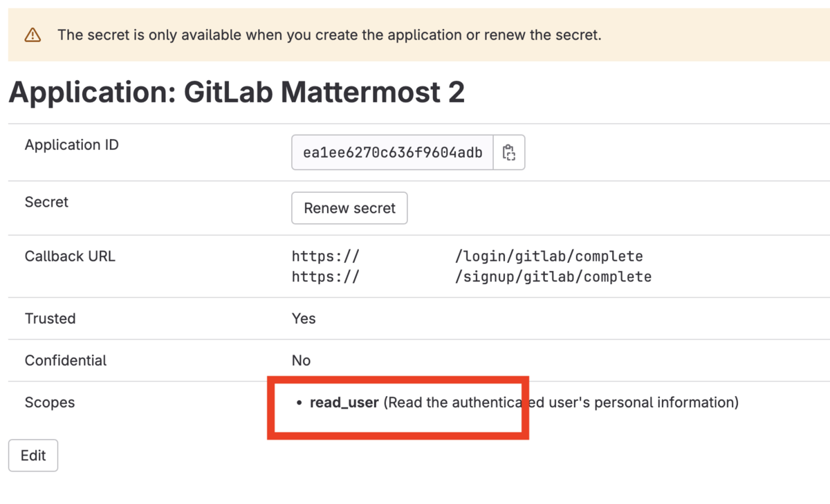This screenshot has height=504, width=830.
Task: Click the read_user scope description in parentheses
Action: pos(561,402)
